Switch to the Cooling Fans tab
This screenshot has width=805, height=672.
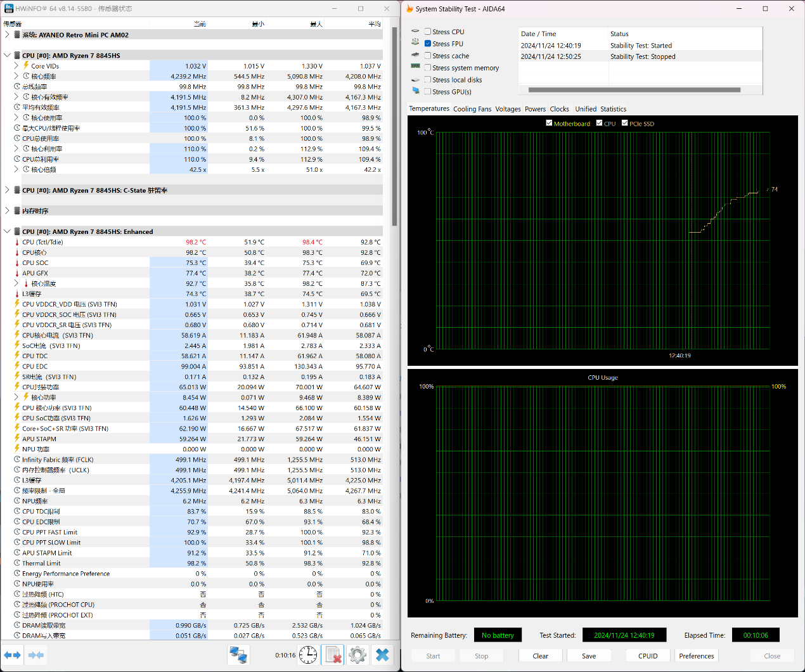[472, 109]
